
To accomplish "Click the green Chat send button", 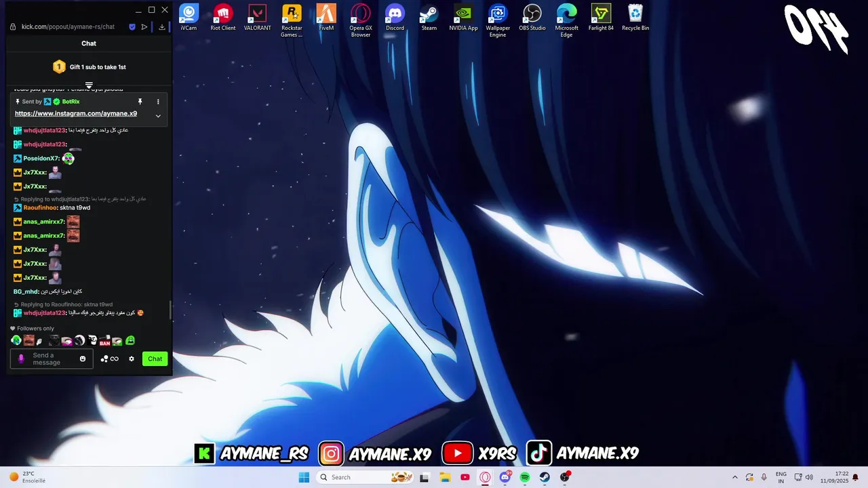I will pyautogui.click(x=155, y=359).
